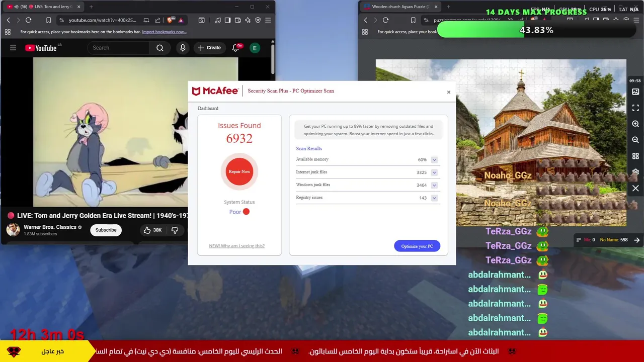Open Warner Bros. Classics channel avatar

(13, 230)
